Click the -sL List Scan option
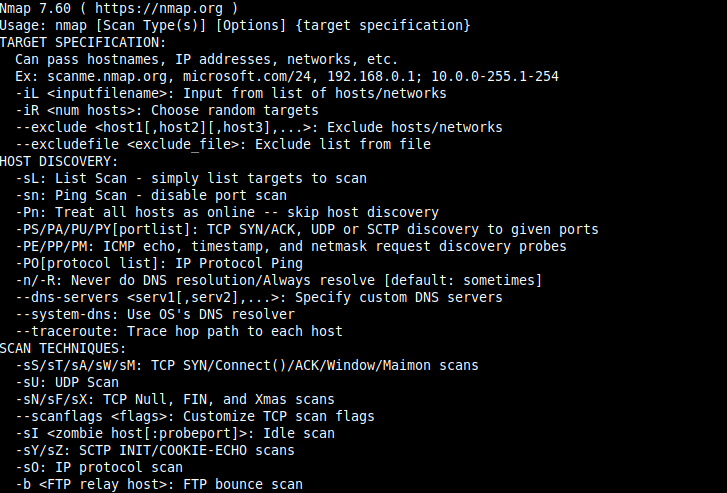 [191, 178]
